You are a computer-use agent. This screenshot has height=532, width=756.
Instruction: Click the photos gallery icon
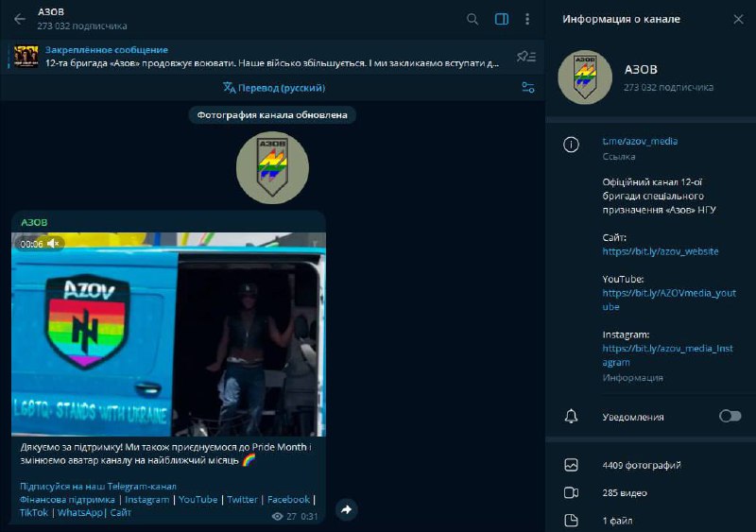point(572,465)
